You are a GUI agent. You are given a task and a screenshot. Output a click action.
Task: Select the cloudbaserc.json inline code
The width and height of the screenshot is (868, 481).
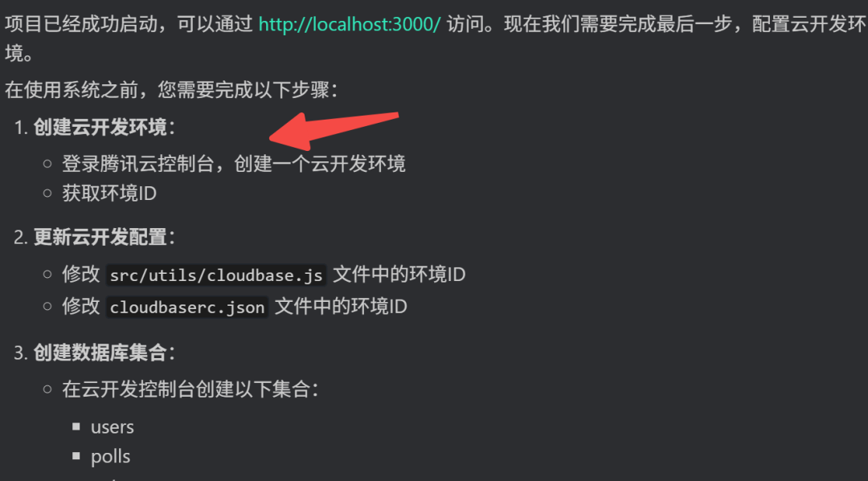[187, 307]
